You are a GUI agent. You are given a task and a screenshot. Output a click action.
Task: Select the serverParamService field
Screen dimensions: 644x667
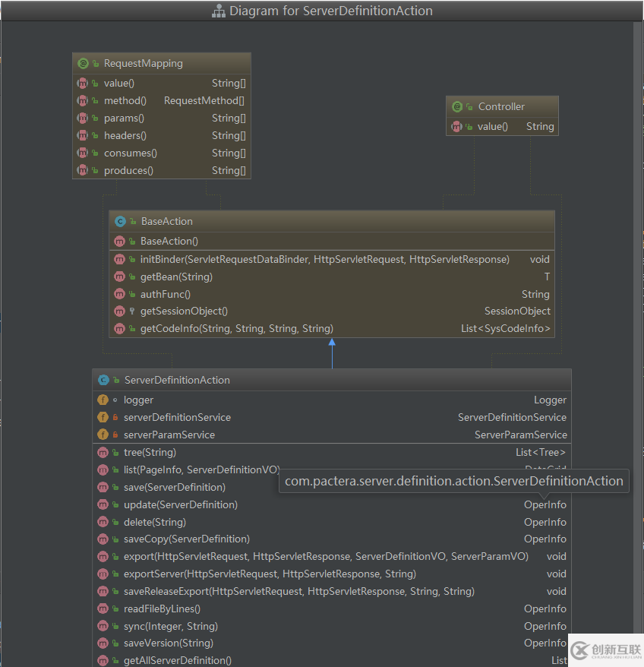click(x=169, y=435)
